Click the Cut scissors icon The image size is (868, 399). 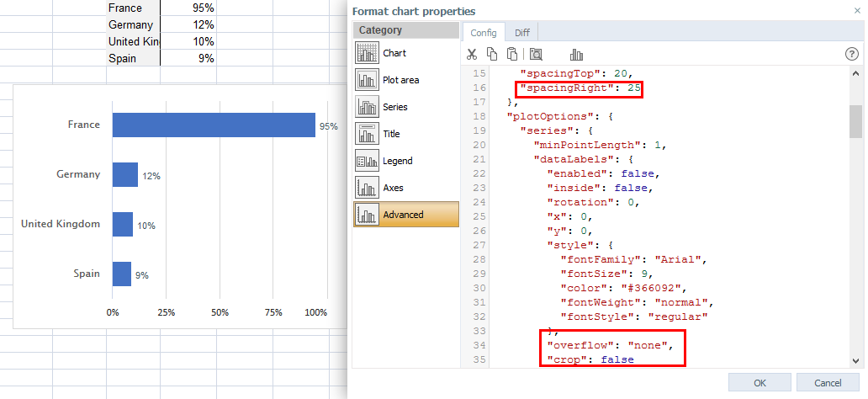[x=472, y=54]
